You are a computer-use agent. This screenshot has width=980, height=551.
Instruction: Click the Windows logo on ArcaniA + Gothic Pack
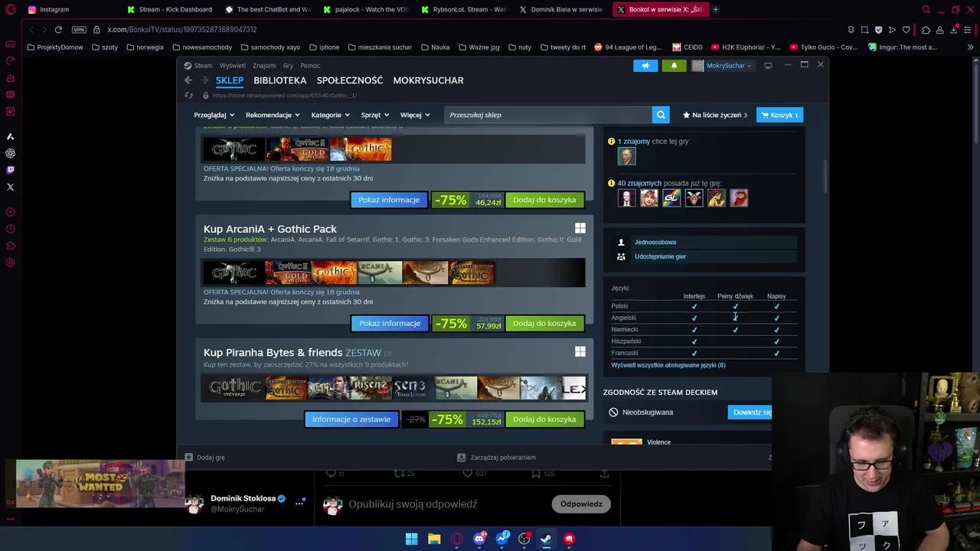pos(580,228)
